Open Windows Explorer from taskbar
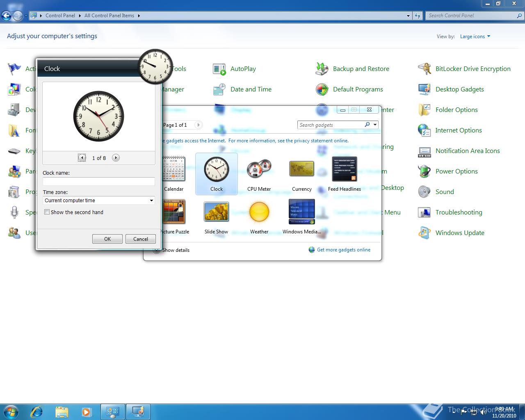Viewport: 525px width, 420px height. point(62,411)
